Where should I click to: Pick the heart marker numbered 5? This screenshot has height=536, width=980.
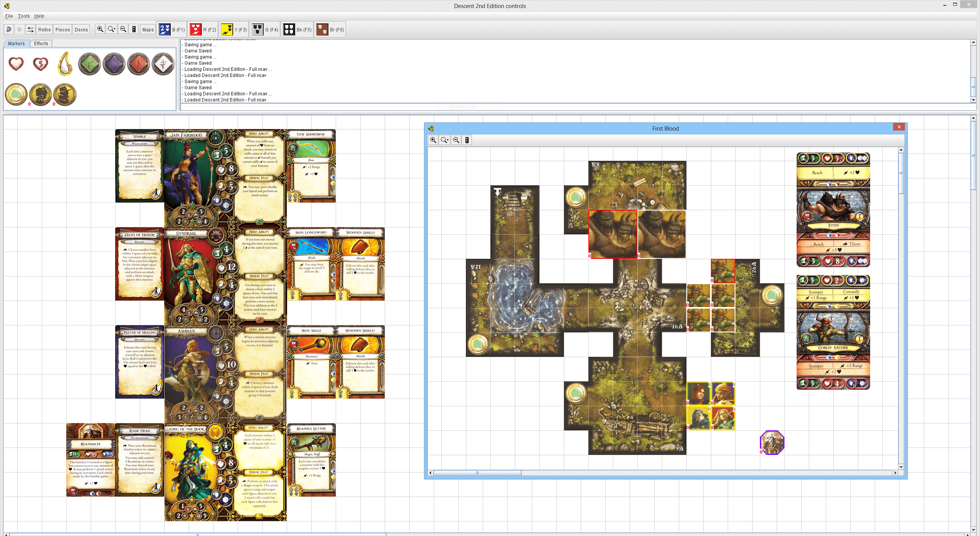point(41,64)
